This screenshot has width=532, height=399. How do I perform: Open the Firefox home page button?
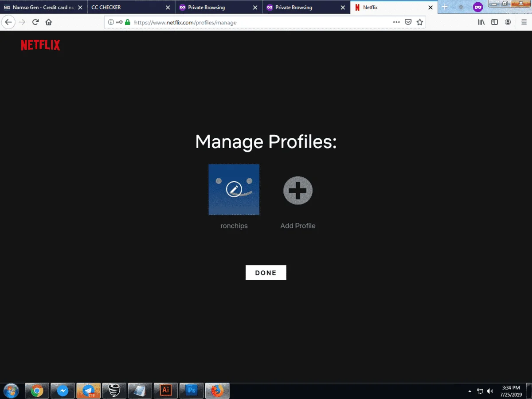click(x=49, y=22)
